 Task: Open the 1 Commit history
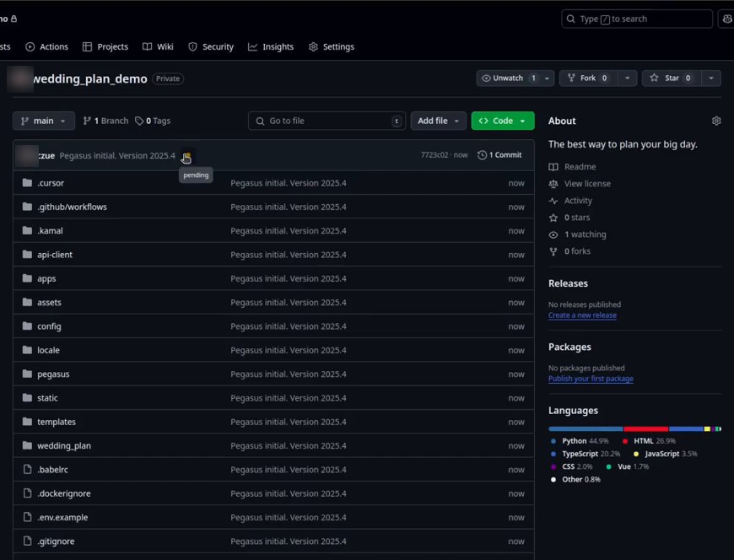(499, 155)
